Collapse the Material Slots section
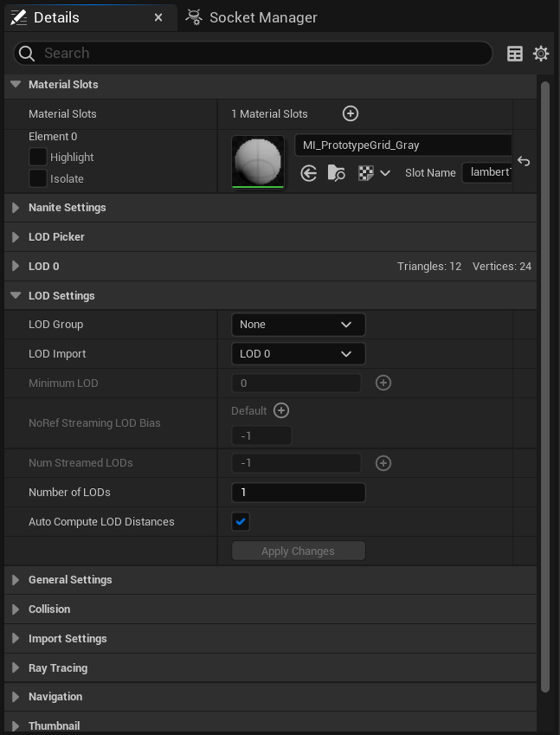This screenshot has width=560, height=735. 15,84
